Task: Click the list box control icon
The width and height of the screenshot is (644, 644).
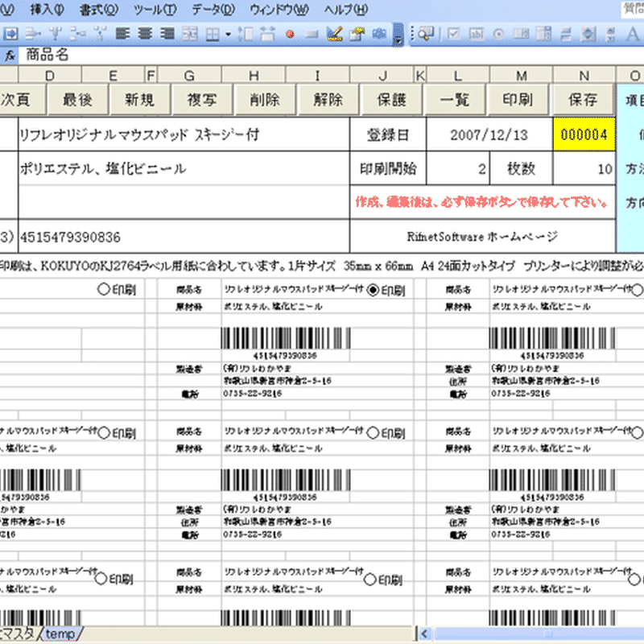Action: point(521,34)
